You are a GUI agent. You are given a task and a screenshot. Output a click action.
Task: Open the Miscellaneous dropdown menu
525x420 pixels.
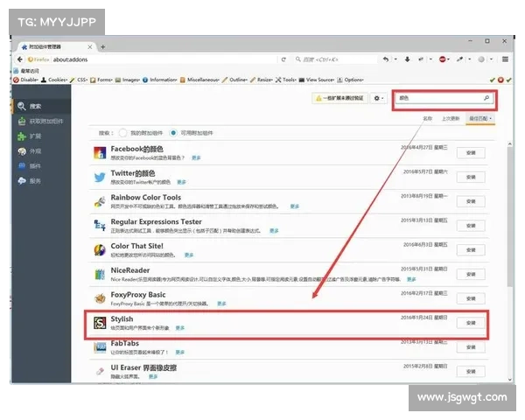pos(199,80)
